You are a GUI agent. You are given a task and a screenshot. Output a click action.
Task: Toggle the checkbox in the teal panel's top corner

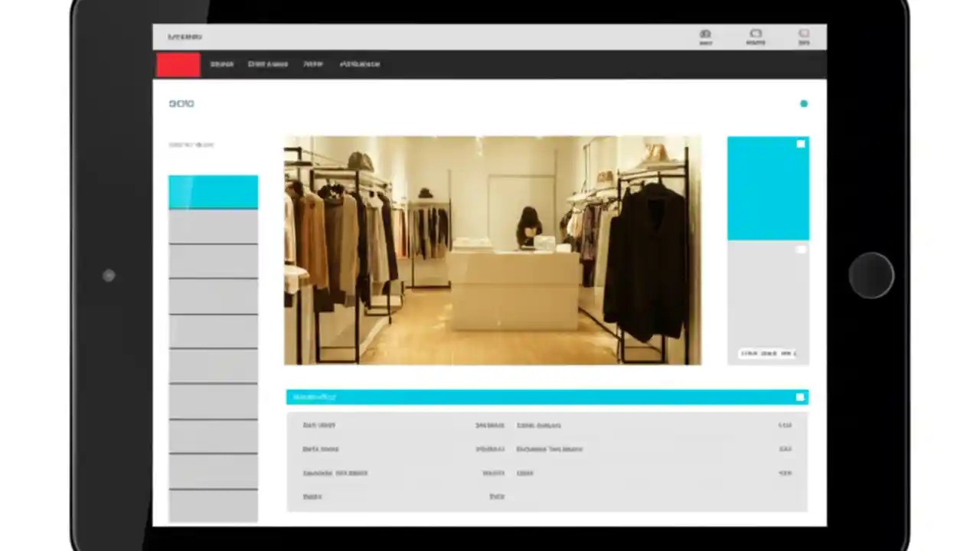click(x=800, y=144)
